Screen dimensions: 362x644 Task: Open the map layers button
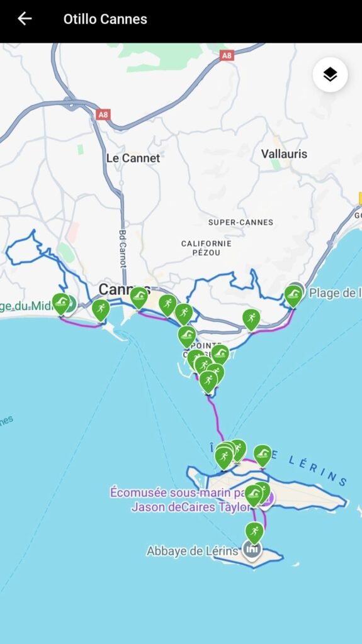click(x=330, y=75)
